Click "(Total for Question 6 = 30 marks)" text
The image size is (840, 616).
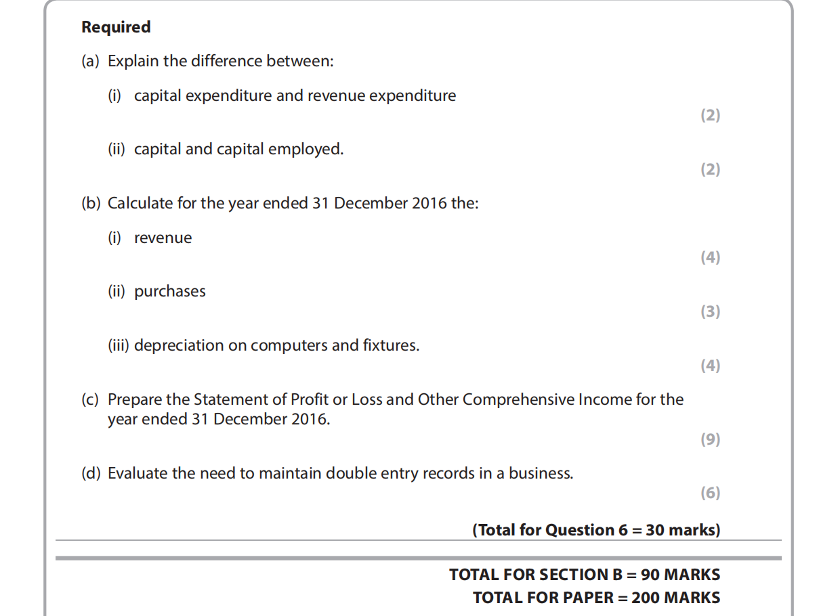(x=596, y=530)
